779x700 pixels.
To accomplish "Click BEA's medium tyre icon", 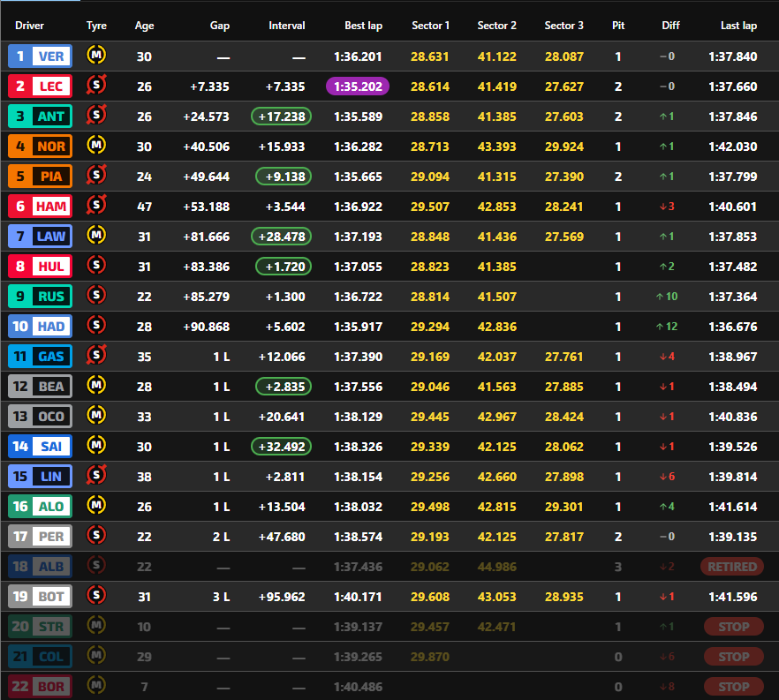I will tap(96, 385).
